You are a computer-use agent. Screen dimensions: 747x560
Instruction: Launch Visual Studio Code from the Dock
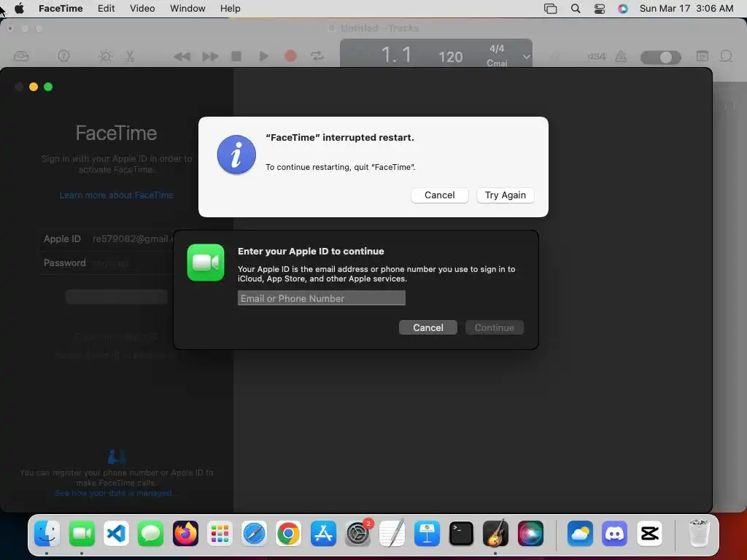[116, 533]
